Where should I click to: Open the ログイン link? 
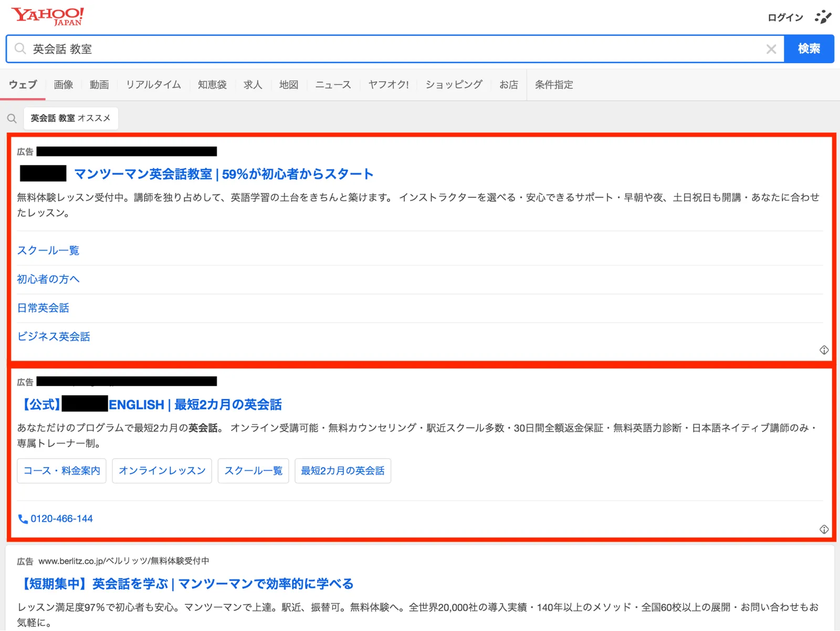785,17
